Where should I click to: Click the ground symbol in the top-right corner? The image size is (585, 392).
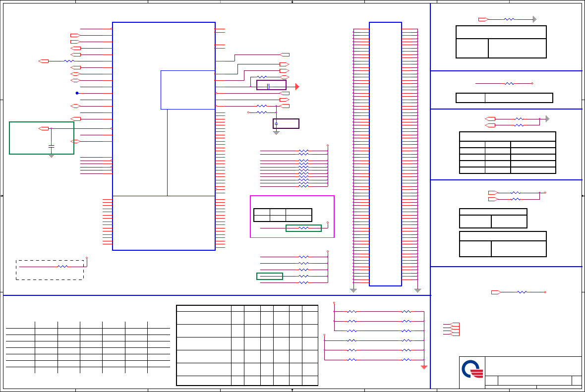534,19
